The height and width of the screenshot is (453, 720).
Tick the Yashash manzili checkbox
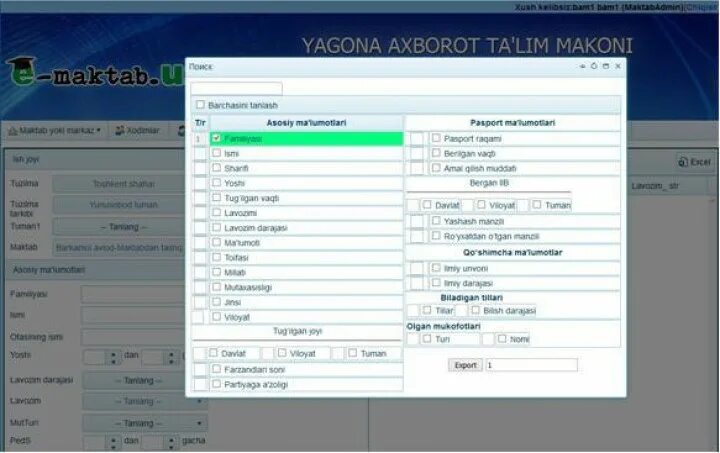pos(436,221)
